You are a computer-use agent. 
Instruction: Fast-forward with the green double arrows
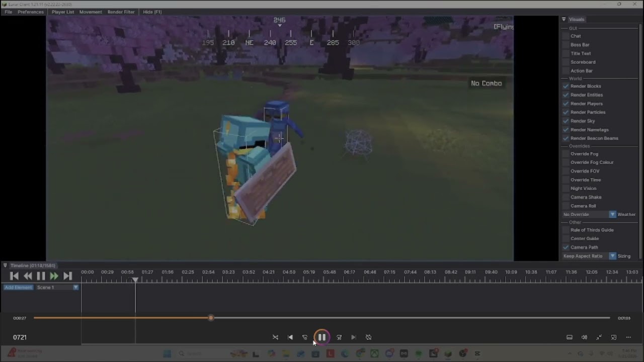click(x=54, y=276)
